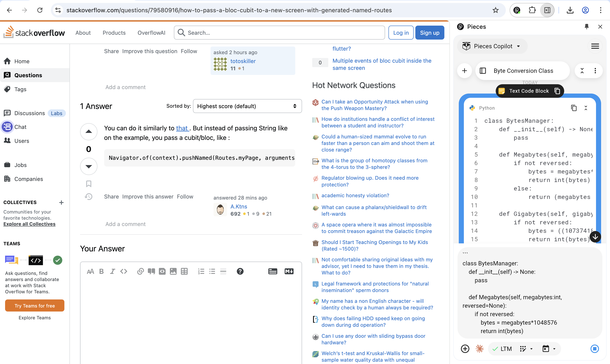Toggle Markdown editing mode
The image size is (610, 364).
pyautogui.click(x=289, y=271)
